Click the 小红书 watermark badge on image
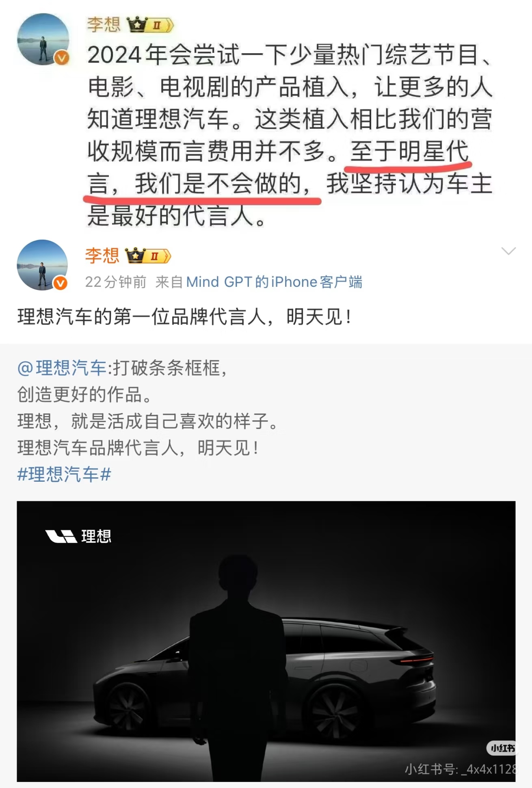Image resolution: width=532 pixels, height=788 pixels. point(502,748)
